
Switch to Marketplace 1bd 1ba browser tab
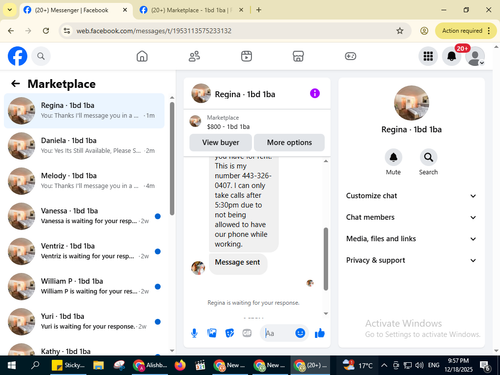[x=191, y=10]
